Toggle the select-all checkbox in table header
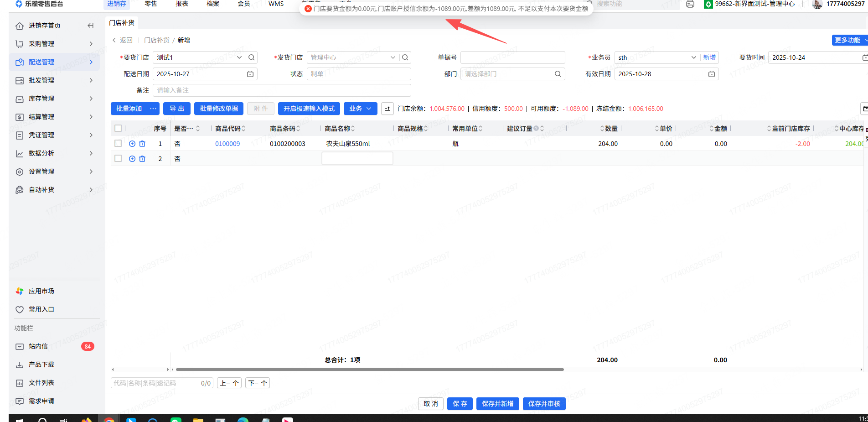This screenshot has width=868, height=422. pyautogui.click(x=118, y=129)
